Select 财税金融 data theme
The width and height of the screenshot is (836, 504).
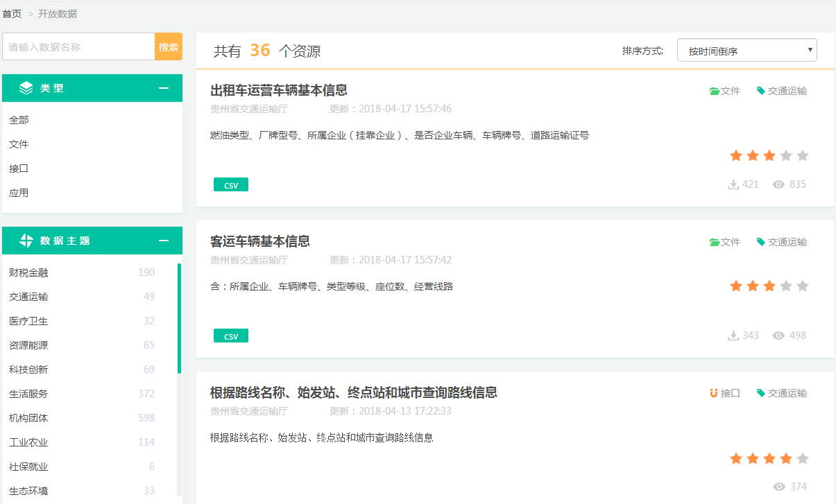tap(28, 272)
